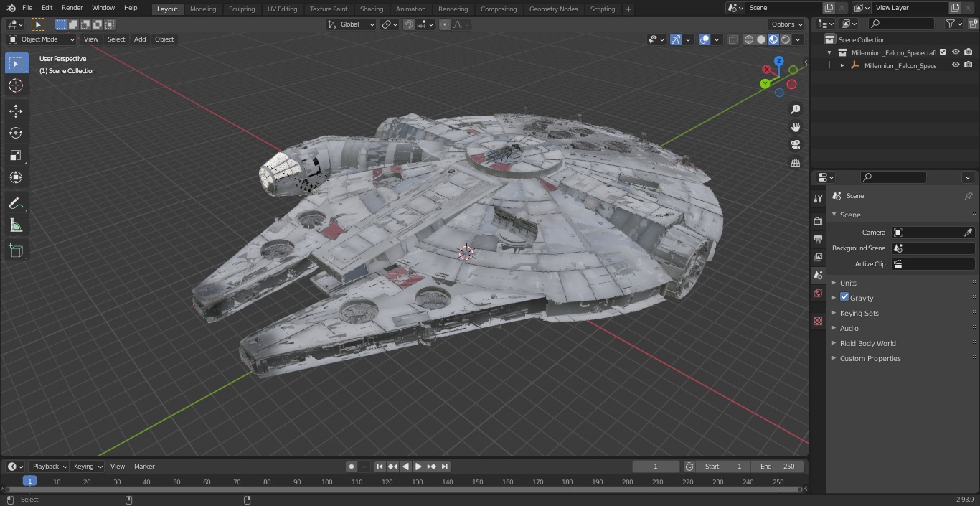Click the End frame field
980x506 pixels.
point(777,467)
